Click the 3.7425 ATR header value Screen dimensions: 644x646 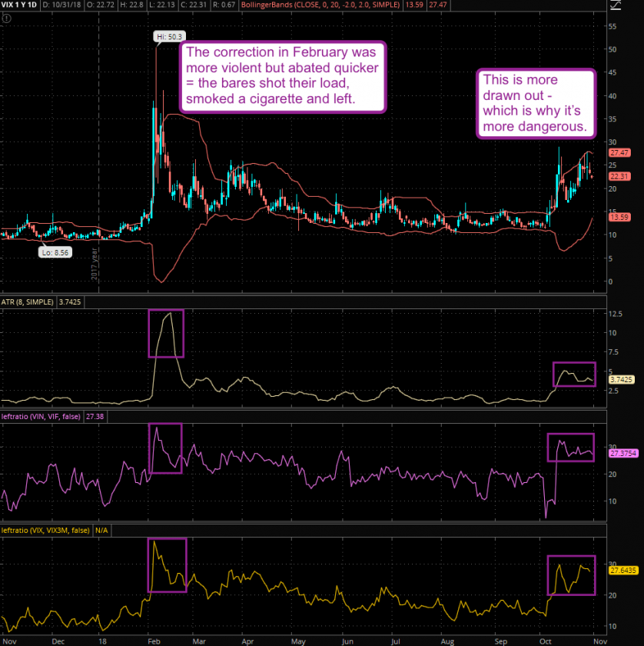(x=70, y=302)
